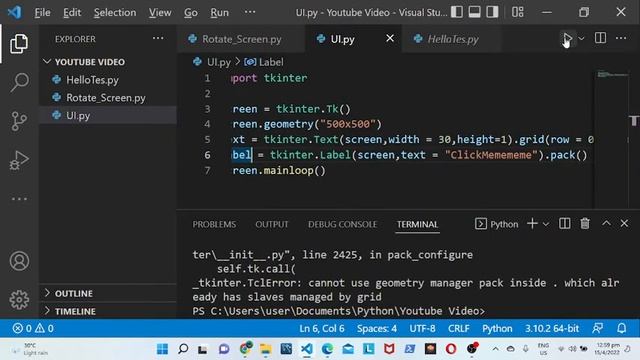Toggle the primary side bar layout button
The height and width of the screenshot is (360, 640).
click(457, 12)
